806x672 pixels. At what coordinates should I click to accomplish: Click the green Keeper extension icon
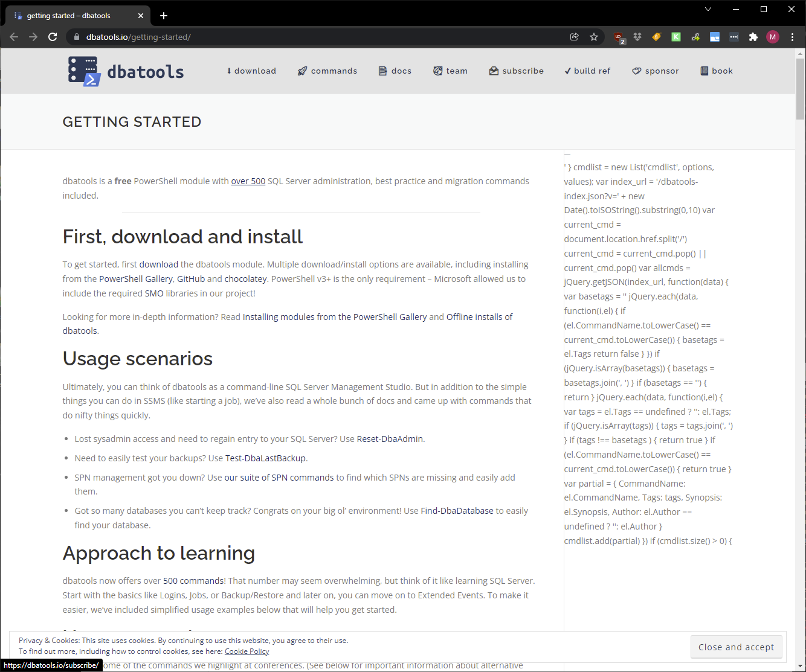676,37
